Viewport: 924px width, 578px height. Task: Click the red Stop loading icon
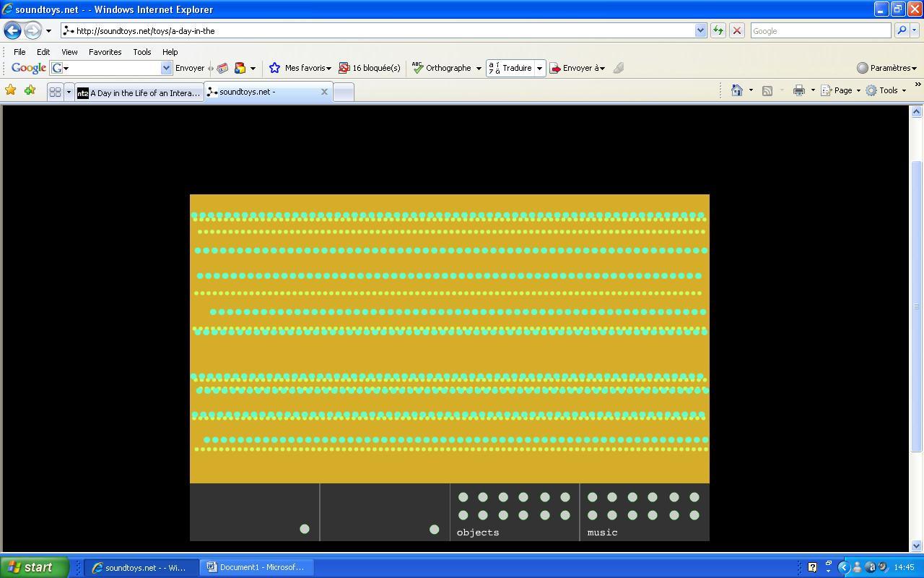(737, 30)
